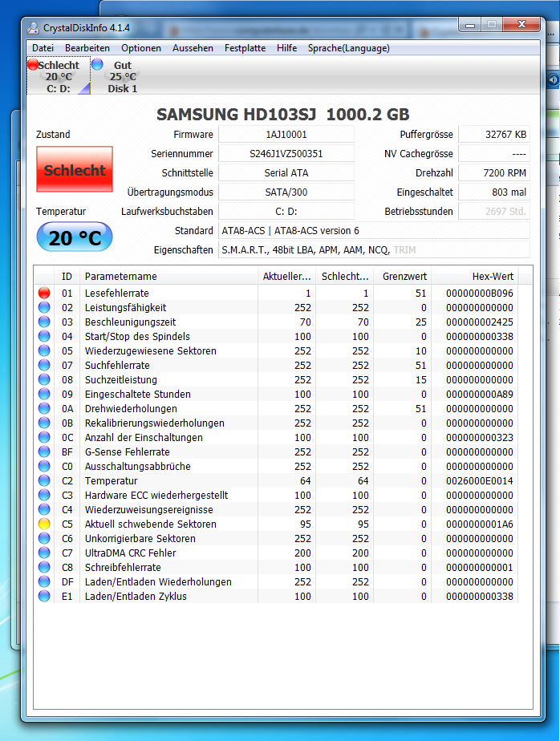Viewport: 560px width, 741px height.
Task: Select the Schlecht C: D: disk tab
Action: tap(59, 76)
